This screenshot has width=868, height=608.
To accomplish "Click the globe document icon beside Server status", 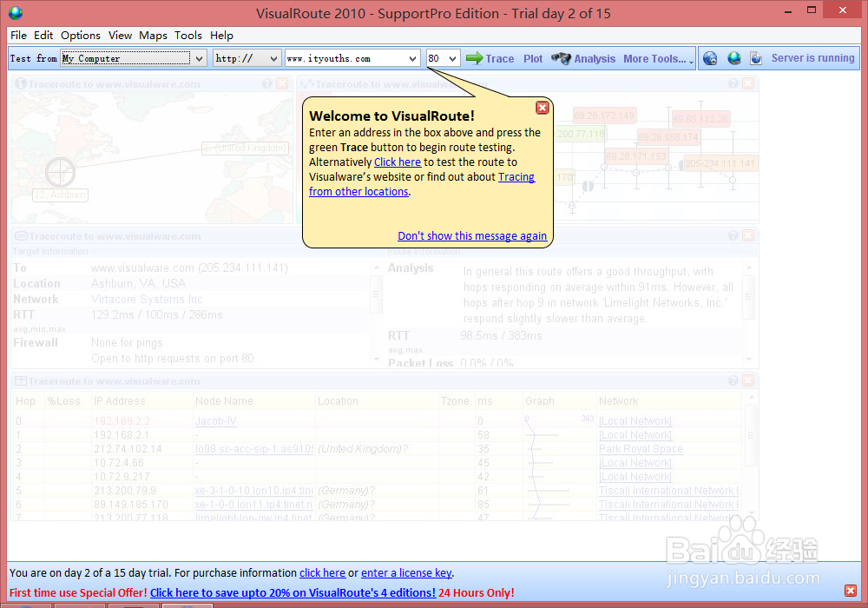I will point(756,58).
